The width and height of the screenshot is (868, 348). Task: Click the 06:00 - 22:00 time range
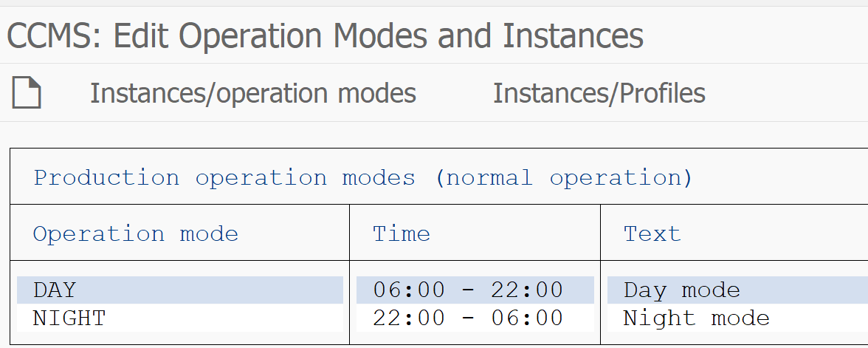click(x=468, y=290)
